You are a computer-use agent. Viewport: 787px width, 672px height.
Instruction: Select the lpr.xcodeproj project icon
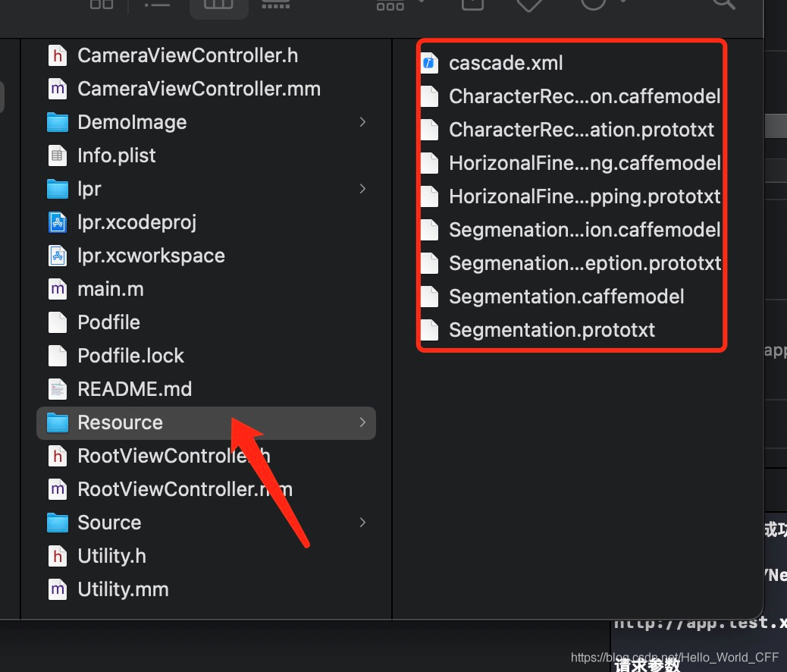57,222
